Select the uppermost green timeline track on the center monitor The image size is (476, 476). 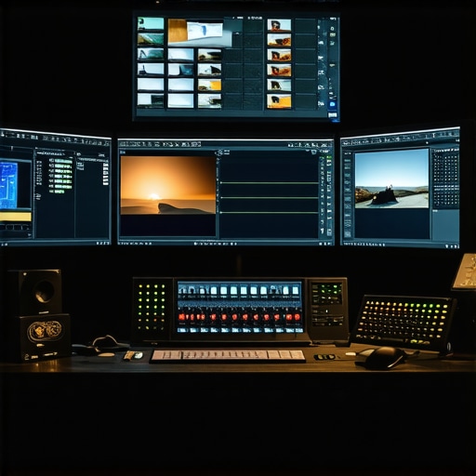pos(270,183)
